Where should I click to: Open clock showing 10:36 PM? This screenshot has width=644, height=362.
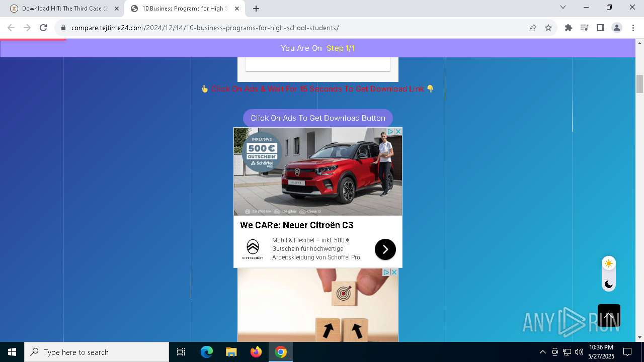[x=601, y=352]
